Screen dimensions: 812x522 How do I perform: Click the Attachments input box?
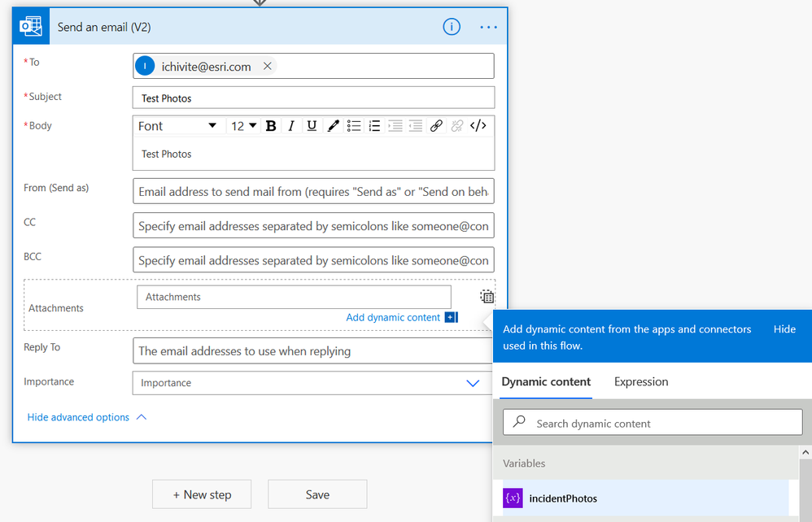click(x=294, y=297)
